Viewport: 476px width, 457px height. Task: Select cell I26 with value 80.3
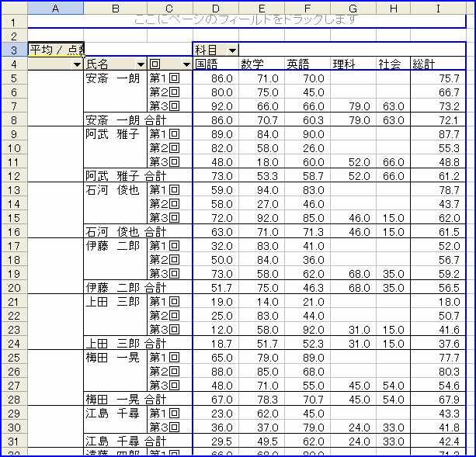pos(438,371)
